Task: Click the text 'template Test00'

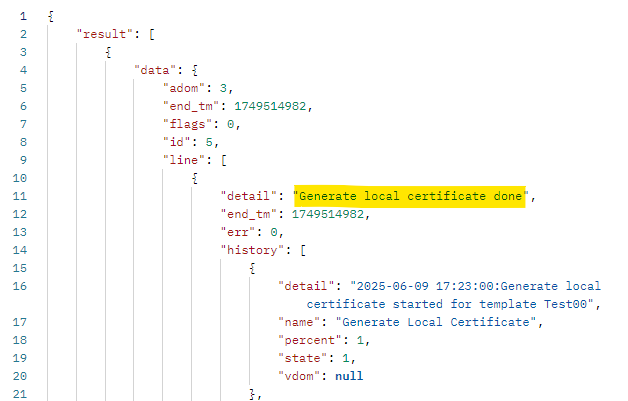Action: point(533,304)
